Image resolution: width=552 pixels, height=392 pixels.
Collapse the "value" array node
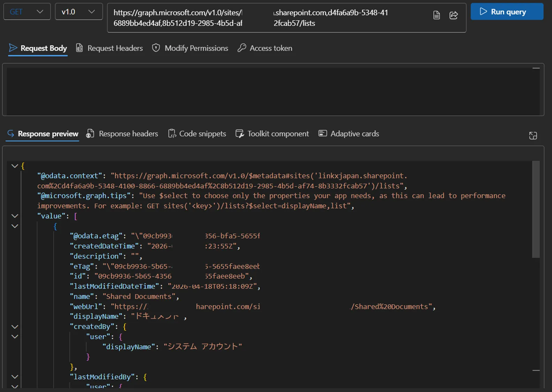(x=15, y=216)
